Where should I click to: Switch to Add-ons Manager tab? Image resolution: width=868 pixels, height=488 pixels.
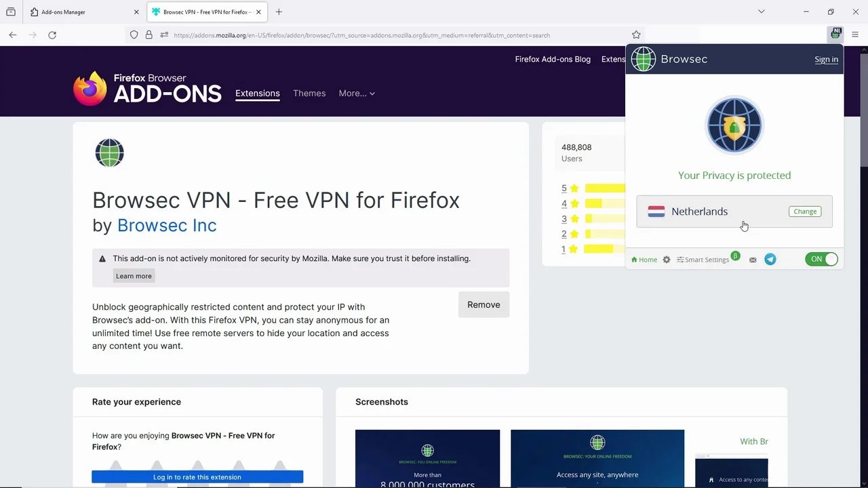point(83,12)
